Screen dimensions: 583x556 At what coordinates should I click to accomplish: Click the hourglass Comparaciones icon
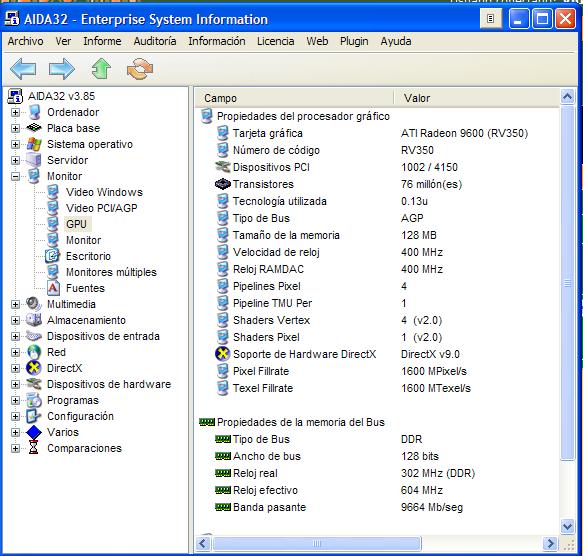pyautogui.click(x=33, y=448)
